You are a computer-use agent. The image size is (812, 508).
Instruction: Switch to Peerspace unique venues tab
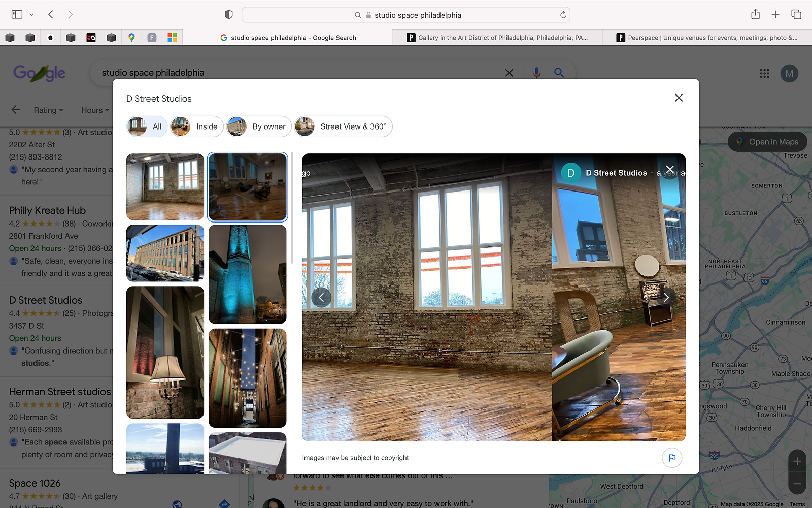[706, 38]
